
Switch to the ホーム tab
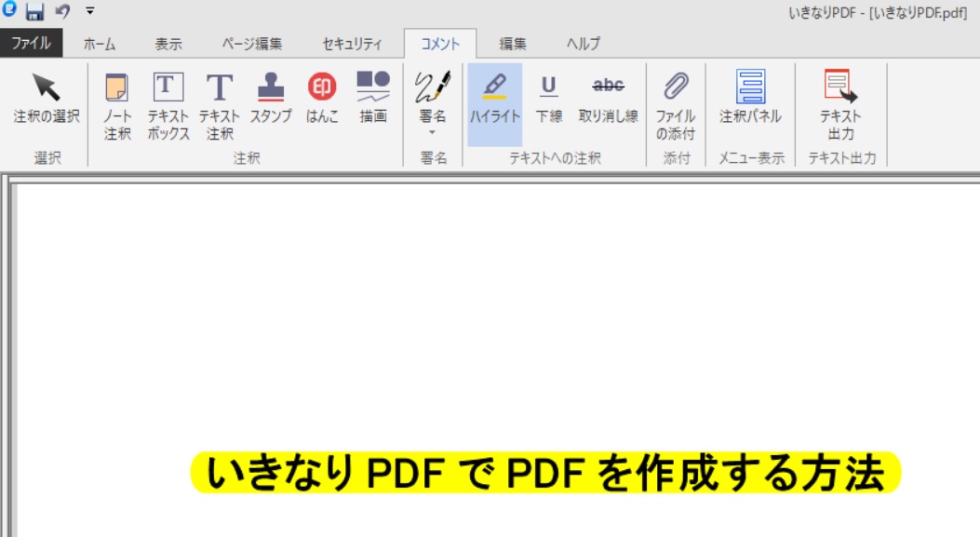pos(100,44)
